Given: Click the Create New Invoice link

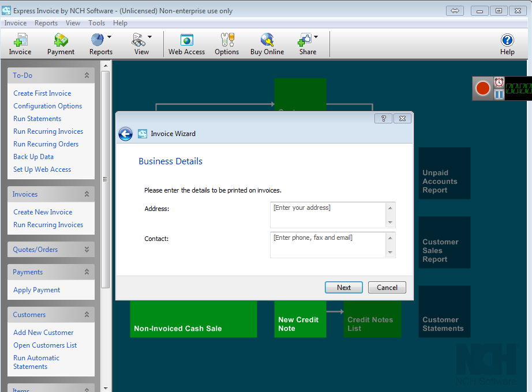Looking at the screenshot, I should point(43,212).
